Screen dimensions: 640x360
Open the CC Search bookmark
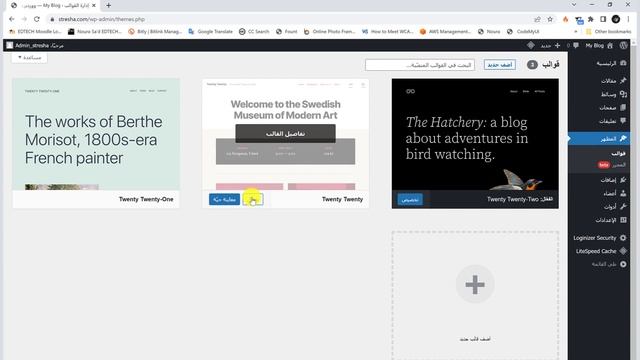coord(254,31)
